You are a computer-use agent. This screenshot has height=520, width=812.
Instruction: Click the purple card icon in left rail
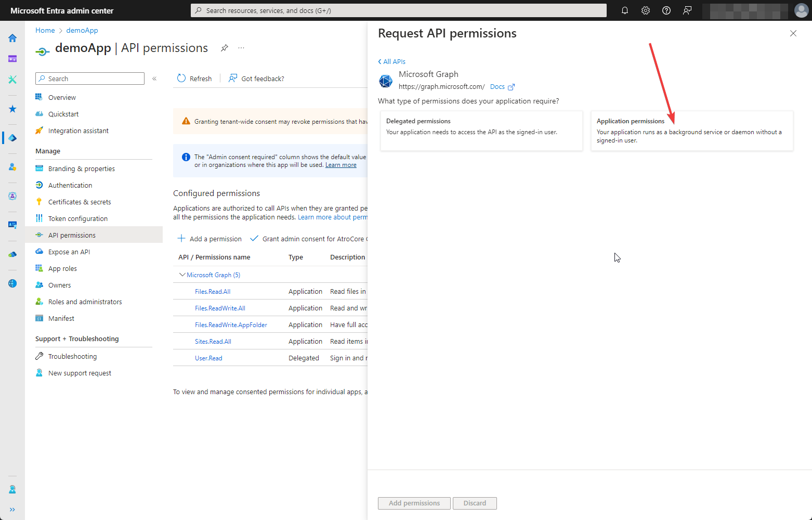click(12, 59)
